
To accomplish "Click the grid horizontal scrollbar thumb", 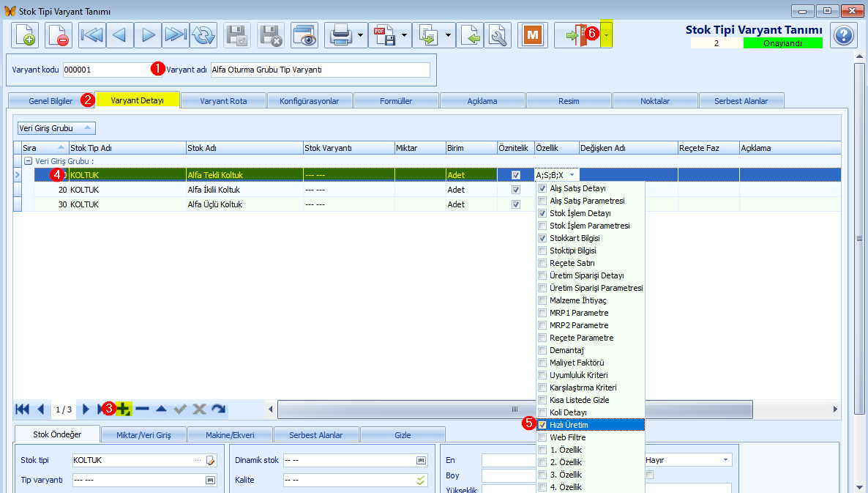I will pos(515,409).
